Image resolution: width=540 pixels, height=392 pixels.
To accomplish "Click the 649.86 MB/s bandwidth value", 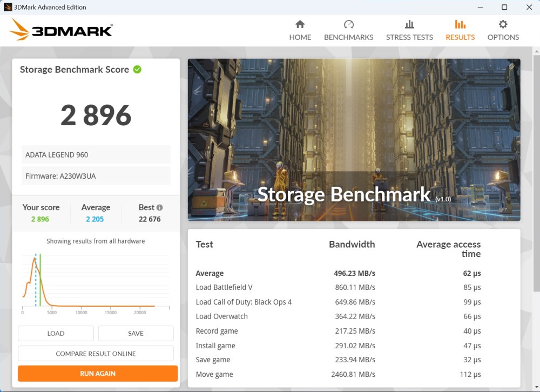I will click(355, 302).
